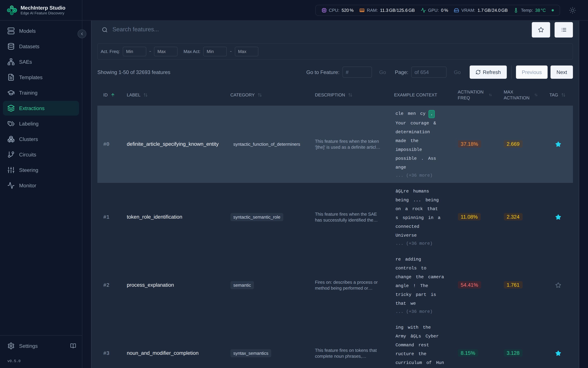Click label token_role_identification
Viewport: 588px width, 368px height.
154,217
